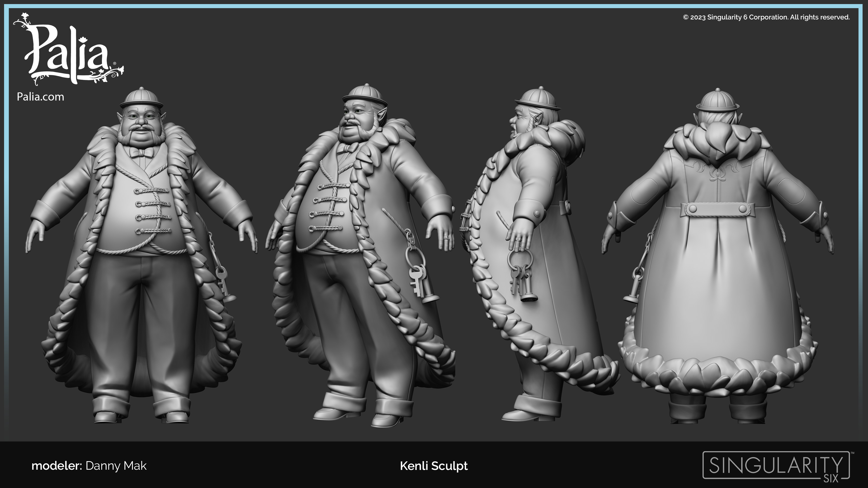Click the hat on back-view figure
This screenshot has width=868, height=488.
pos(718,101)
